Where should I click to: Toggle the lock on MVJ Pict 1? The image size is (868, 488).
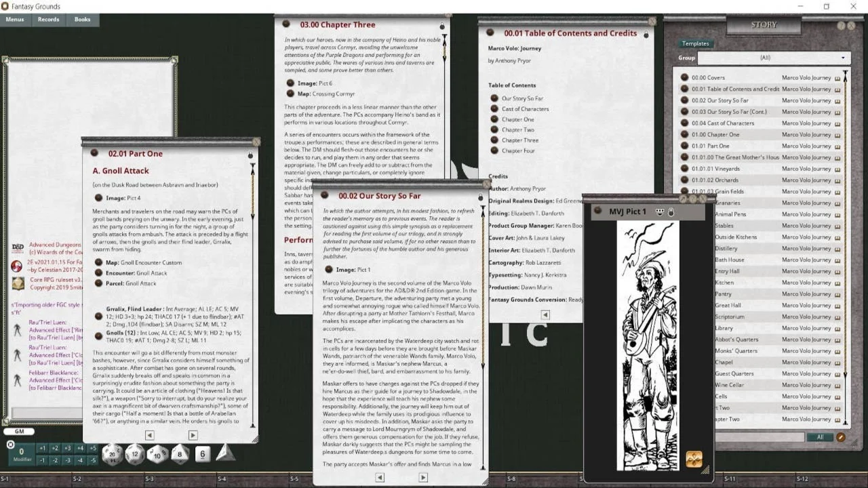pyautogui.click(x=671, y=212)
